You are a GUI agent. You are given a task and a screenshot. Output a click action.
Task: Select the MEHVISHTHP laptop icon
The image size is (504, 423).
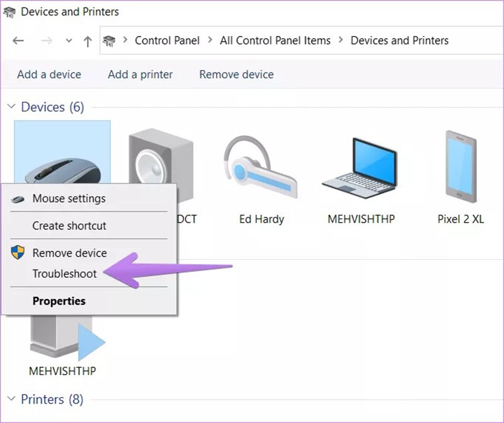pos(360,168)
